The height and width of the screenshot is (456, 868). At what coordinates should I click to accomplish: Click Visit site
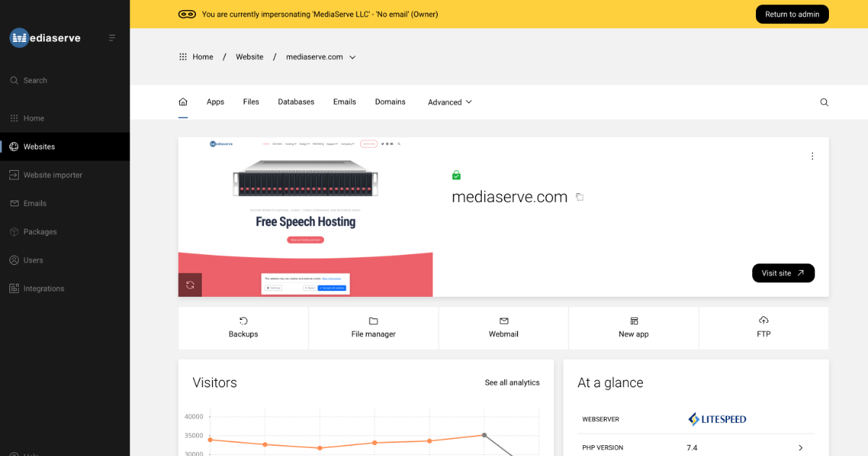(783, 273)
